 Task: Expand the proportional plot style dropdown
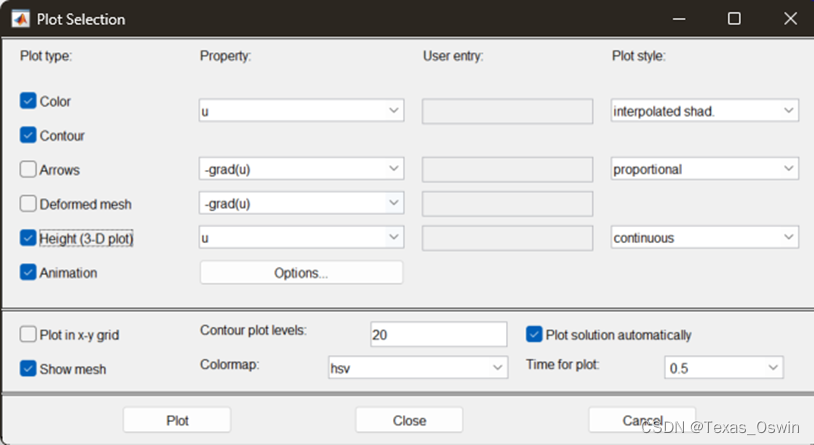pyautogui.click(x=704, y=169)
